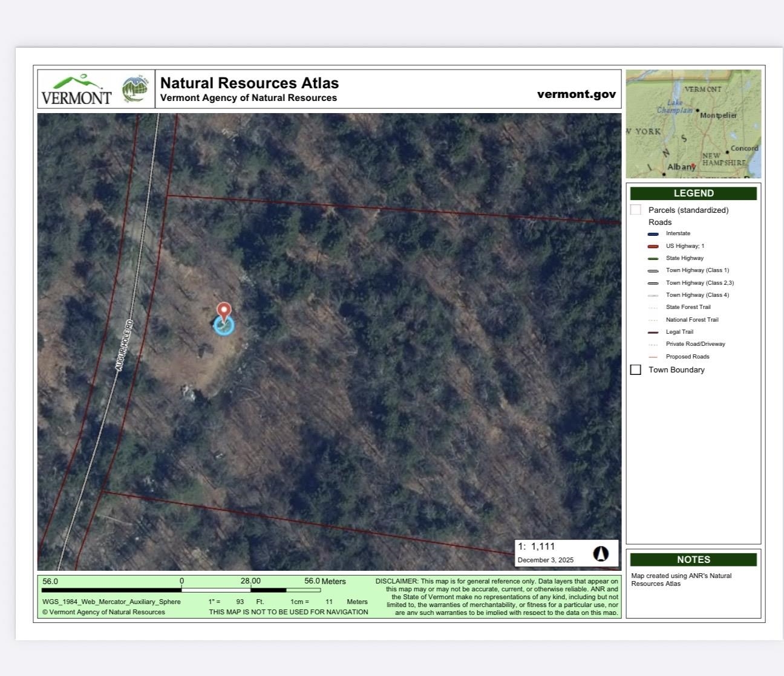This screenshot has width=784, height=676.
Task: Expand the LEGEND panel header
Action: [x=693, y=193]
